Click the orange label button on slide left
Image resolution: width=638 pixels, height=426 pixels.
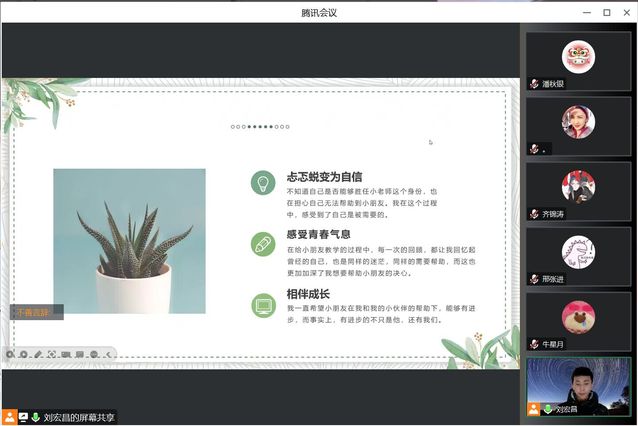37,313
